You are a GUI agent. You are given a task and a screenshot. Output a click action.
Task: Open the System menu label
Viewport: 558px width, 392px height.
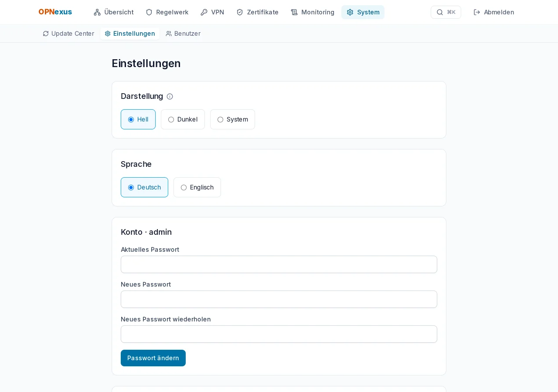pyautogui.click(x=368, y=12)
